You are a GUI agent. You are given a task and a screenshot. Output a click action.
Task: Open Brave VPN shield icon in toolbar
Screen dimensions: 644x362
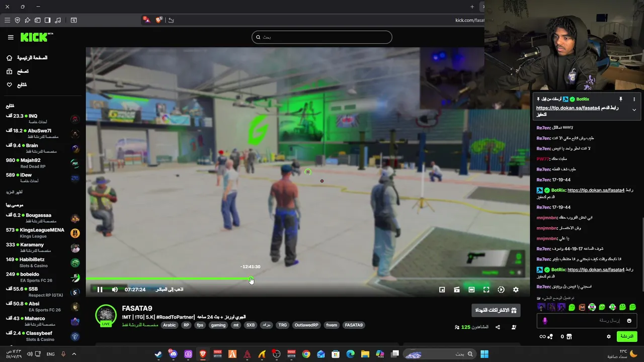17,20
